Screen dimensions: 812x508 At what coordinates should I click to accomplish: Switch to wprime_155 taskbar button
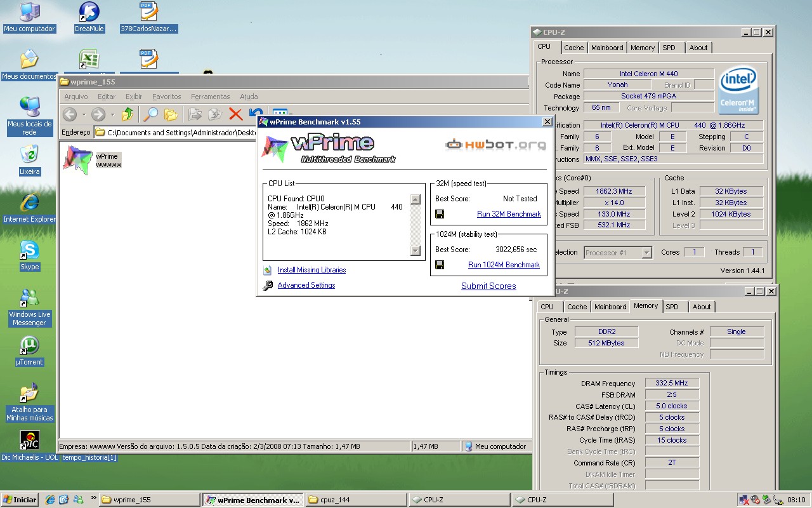(x=150, y=500)
